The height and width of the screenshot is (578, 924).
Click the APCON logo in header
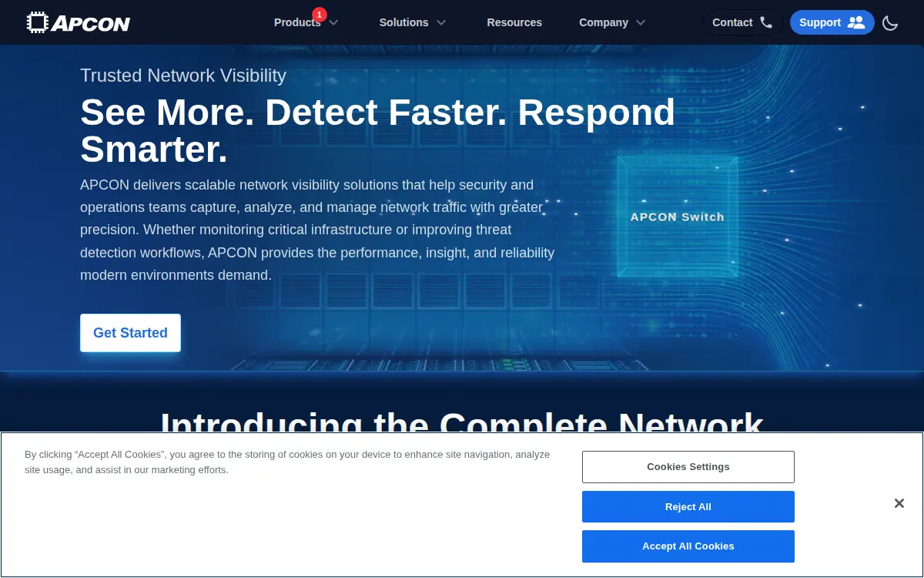[79, 22]
